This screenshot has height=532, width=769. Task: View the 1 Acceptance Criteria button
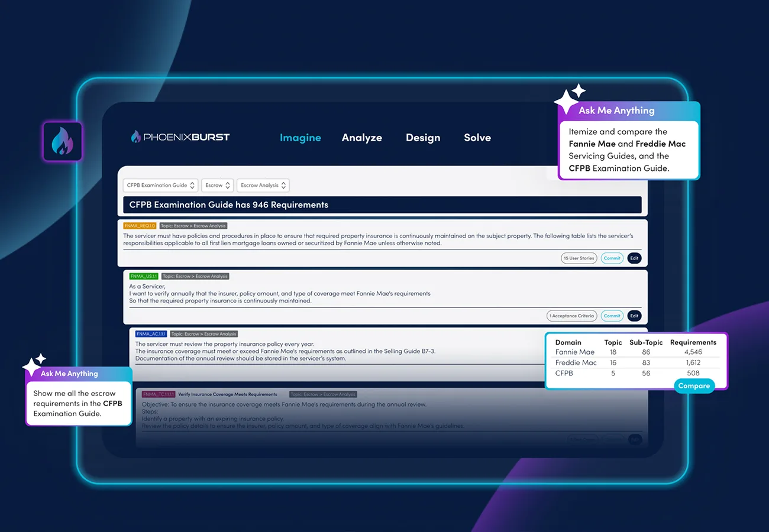coord(571,316)
